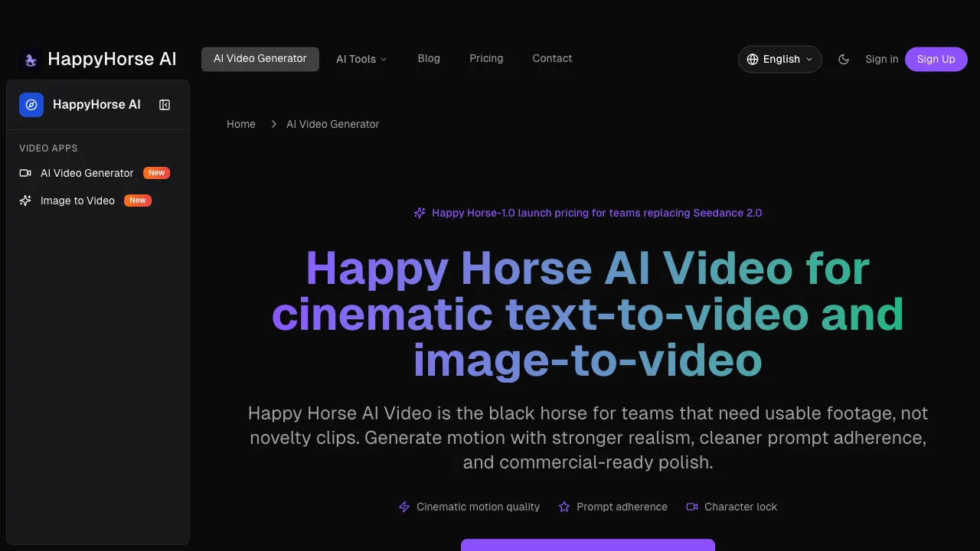The height and width of the screenshot is (551, 980).
Task: Click the star icon beside Prompt adherence
Action: [564, 507]
